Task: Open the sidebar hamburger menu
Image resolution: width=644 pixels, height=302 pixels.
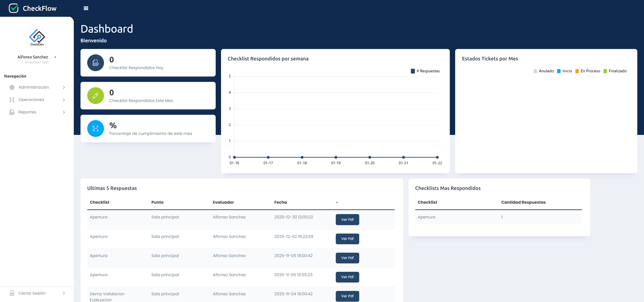Action: (x=86, y=8)
